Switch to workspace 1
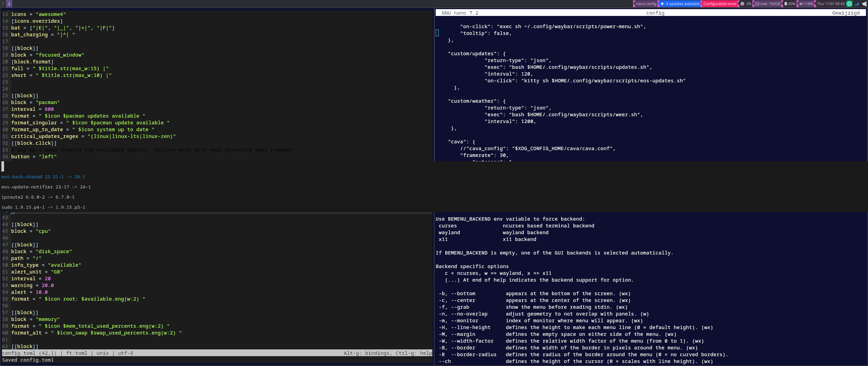868x366 pixels. coord(3,4)
